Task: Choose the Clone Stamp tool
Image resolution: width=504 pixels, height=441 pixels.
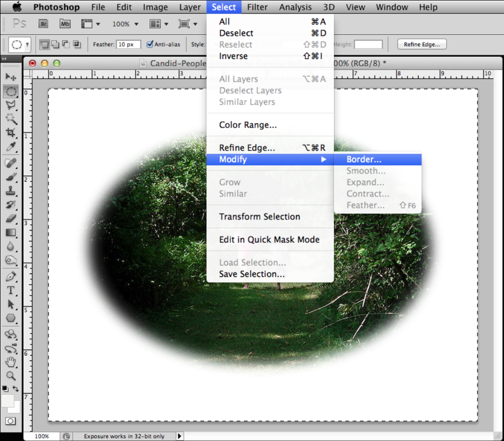Action: tap(11, 190)
